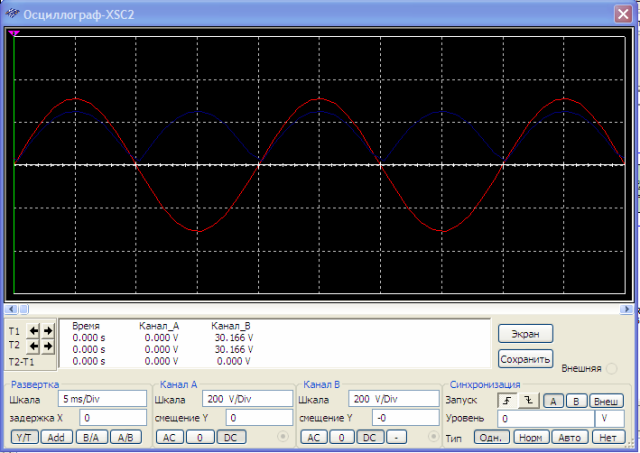This screenshot has height=453, width=640.
Task: Select Одн. trigger type
Action: coord(491,437)
